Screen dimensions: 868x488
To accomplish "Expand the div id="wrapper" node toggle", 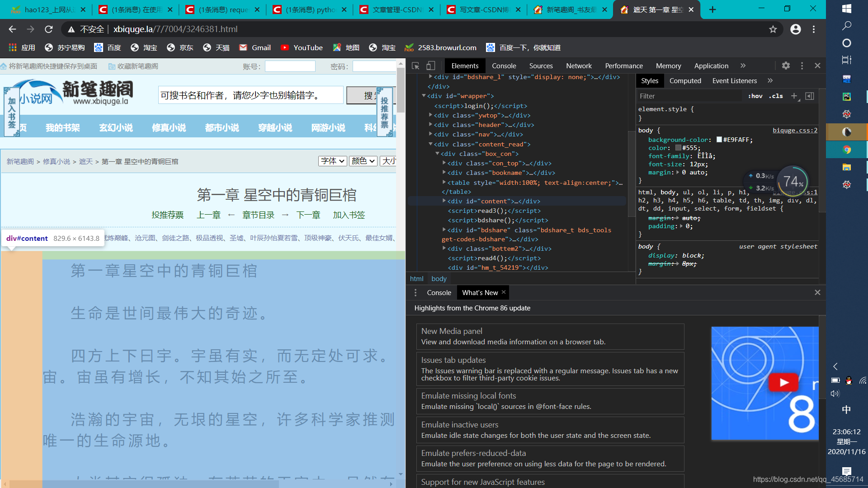I will (424, 96).
